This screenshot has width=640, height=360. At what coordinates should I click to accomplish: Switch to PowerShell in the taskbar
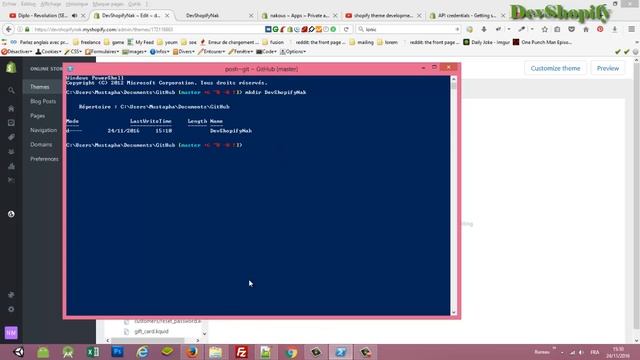pos(340,352)
